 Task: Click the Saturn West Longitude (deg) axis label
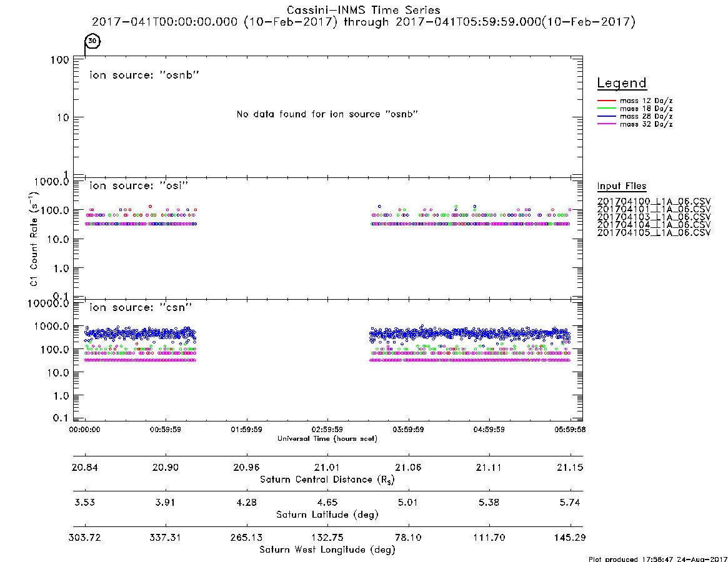pyautogui.click(x=327, y=550)
